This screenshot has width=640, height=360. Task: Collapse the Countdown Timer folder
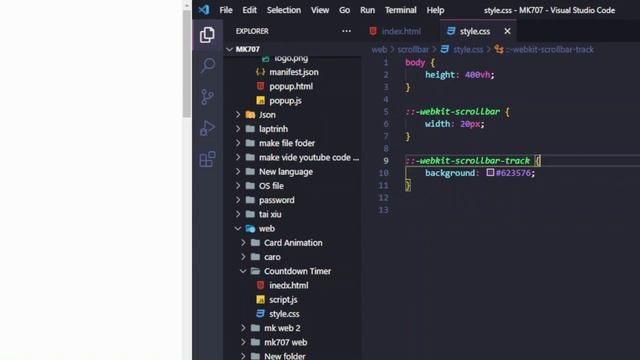(243, 271)
